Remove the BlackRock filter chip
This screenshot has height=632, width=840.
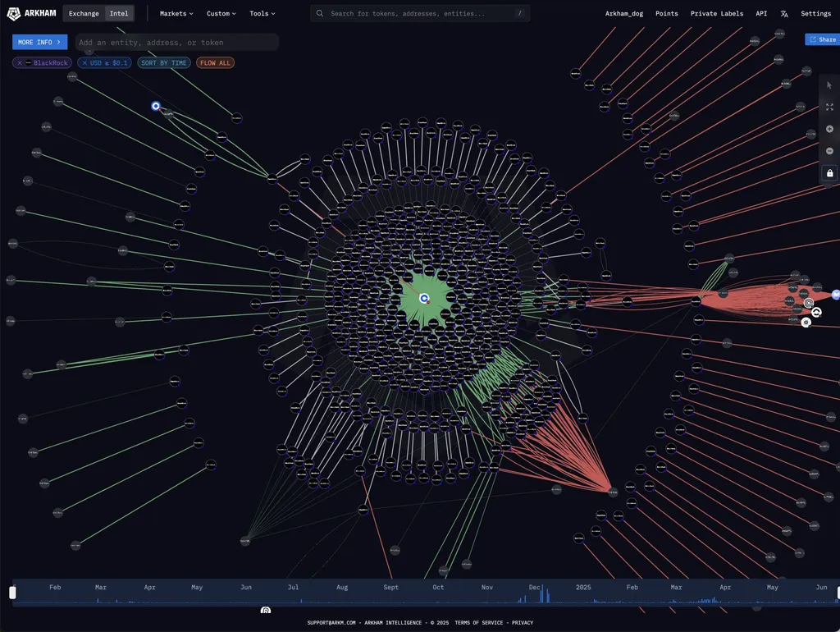[20, 62]
